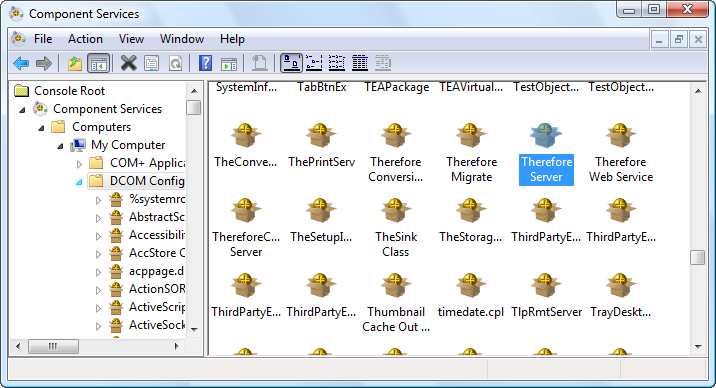
Task: Open the Action menu
Action: pos(85,39)
